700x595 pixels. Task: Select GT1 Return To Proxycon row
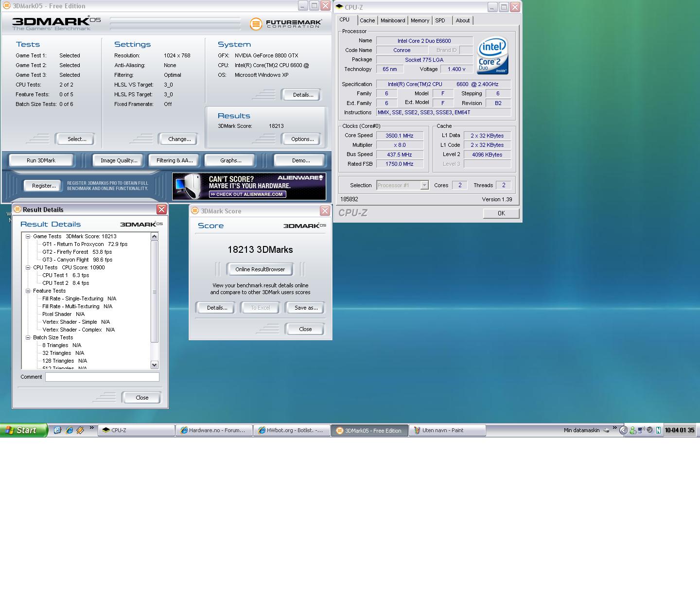point(85,244)
